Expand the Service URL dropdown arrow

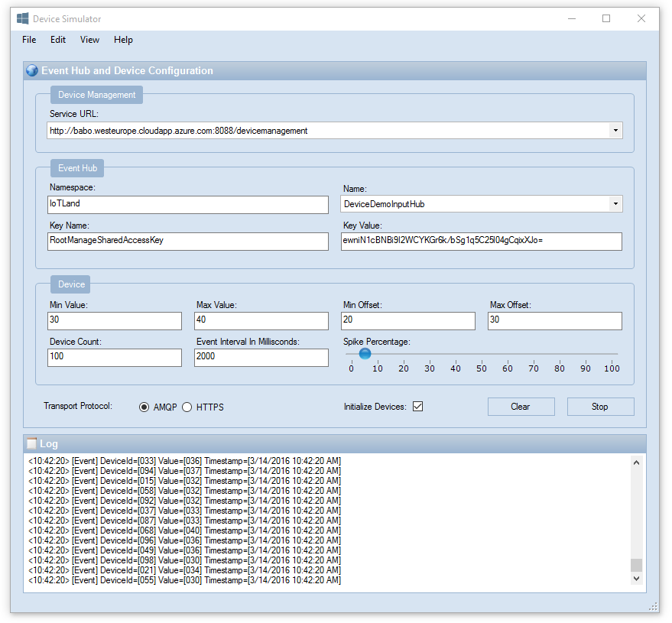(x=615, y=131)
